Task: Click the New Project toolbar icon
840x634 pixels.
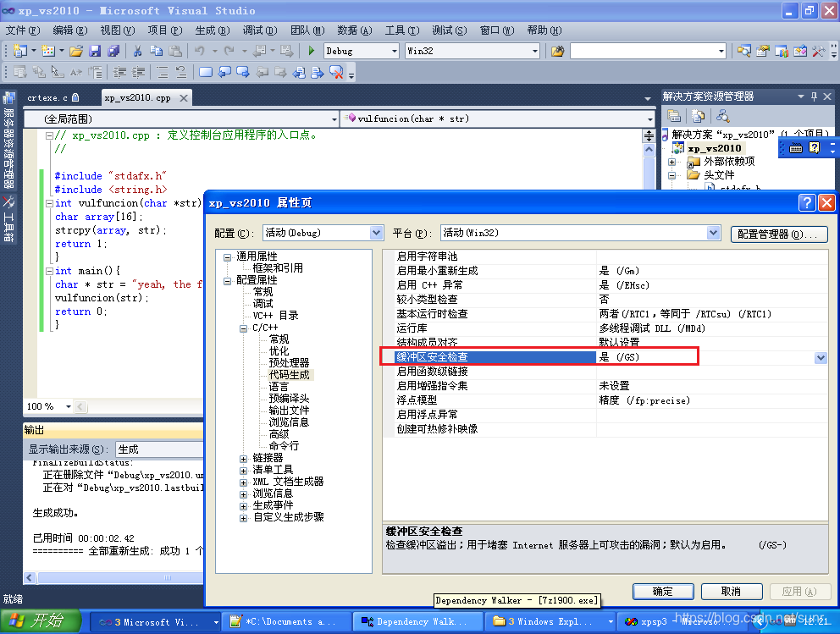Action: 20,51
